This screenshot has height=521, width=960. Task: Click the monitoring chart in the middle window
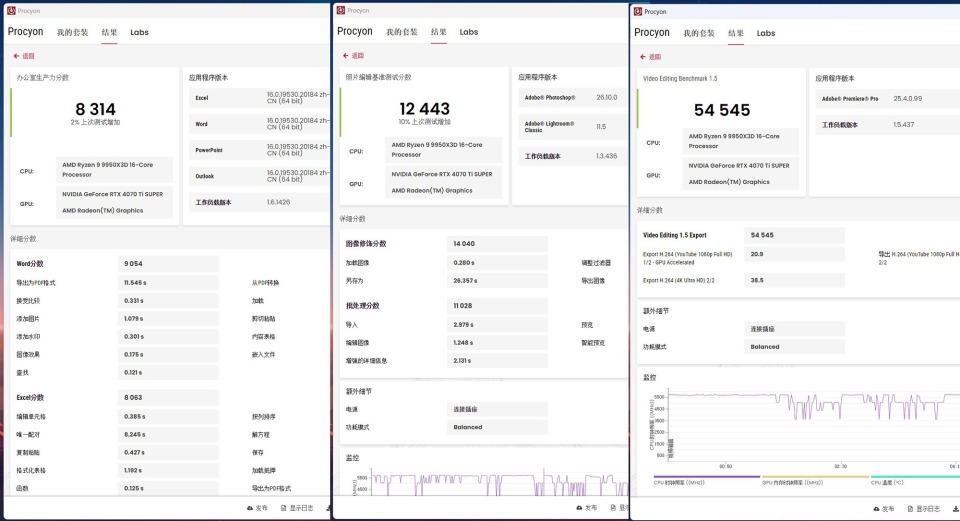pos(498,484)
